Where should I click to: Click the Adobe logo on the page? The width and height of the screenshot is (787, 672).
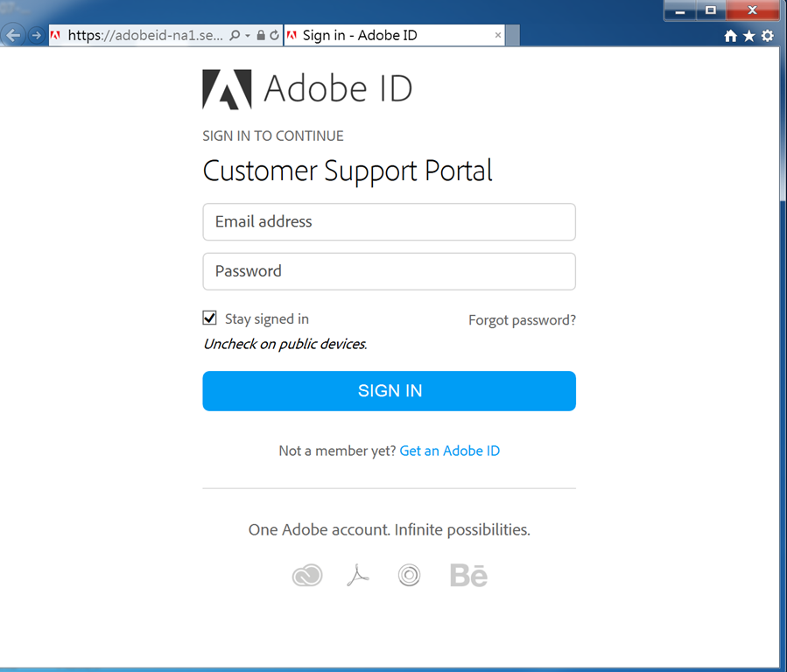pyautogui.click(x=227, y=89)
